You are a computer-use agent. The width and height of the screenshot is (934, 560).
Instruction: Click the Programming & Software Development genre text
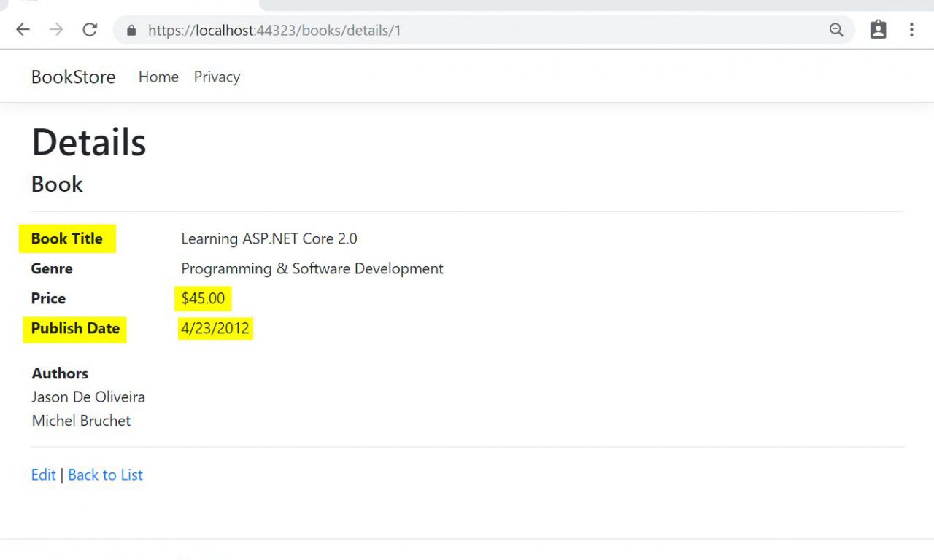click(x=312, y=268)
